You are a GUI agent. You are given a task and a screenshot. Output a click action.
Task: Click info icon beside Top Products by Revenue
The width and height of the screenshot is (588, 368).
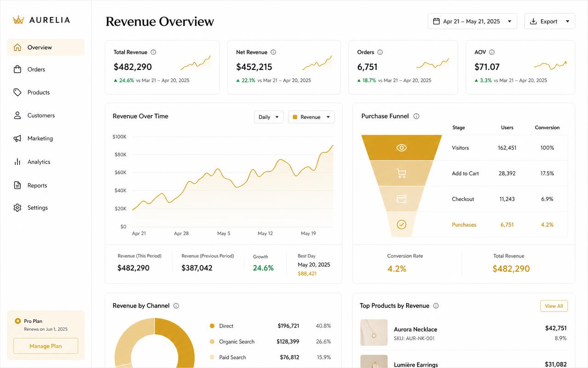pyautogui.click(x=436, y=305)
